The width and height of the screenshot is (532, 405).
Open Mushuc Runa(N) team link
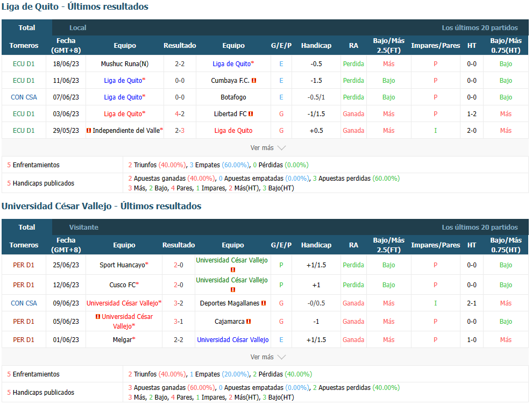(124, 64)
